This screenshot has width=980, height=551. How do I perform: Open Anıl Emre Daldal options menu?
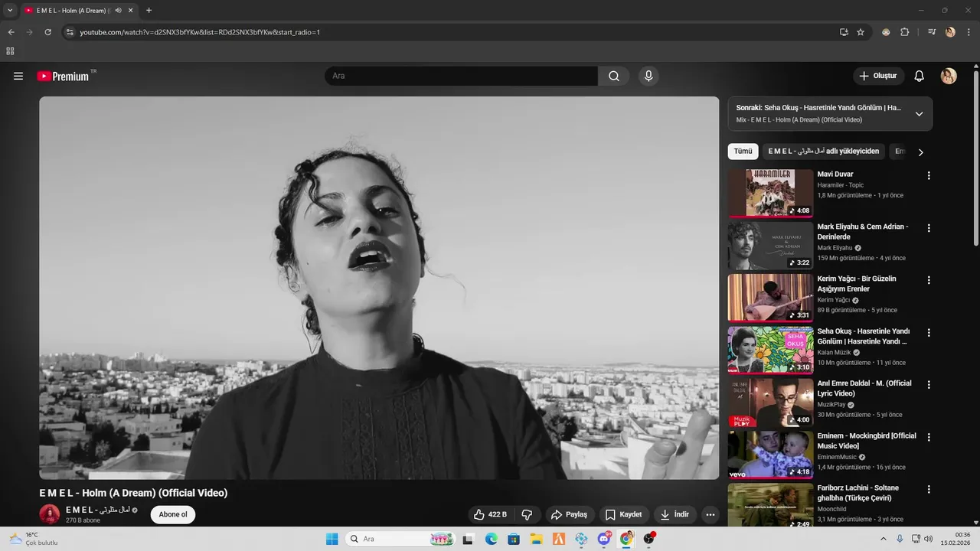(x=929, y=385)
